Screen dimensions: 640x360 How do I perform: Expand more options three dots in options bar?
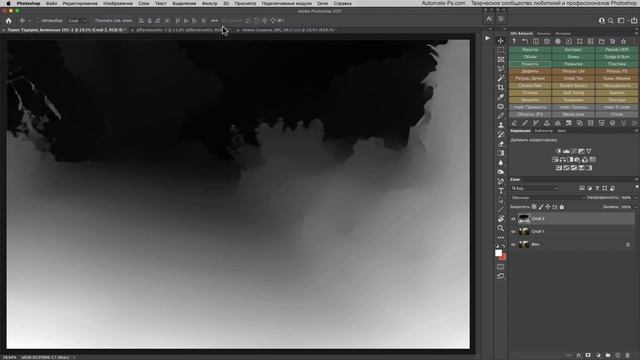tap(214, 20)
